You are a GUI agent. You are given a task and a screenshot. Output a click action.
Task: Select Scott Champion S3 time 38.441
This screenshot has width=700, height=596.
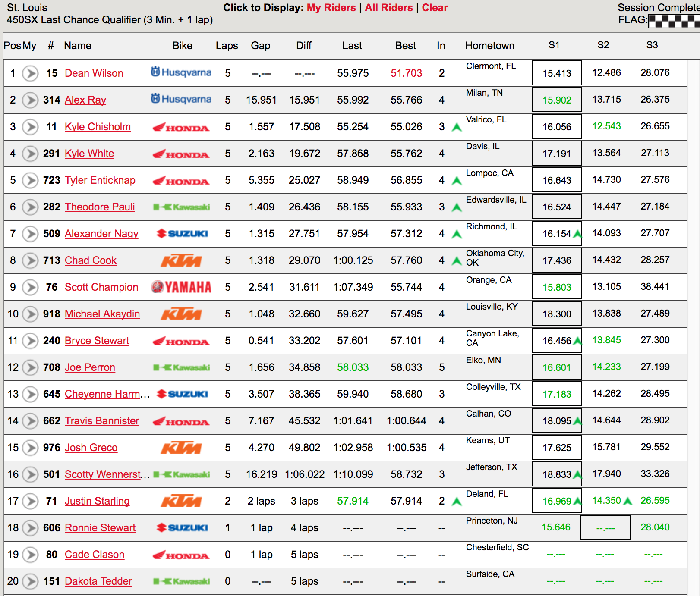(x=655, y=287)
